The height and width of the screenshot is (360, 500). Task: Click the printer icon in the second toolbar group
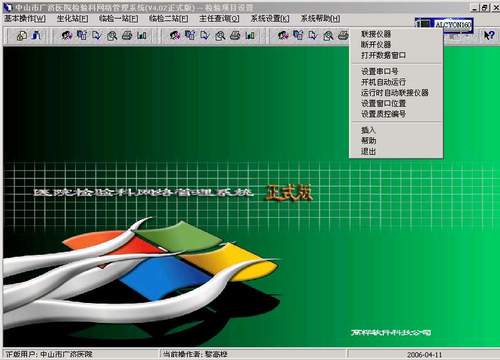pos(235,35)
